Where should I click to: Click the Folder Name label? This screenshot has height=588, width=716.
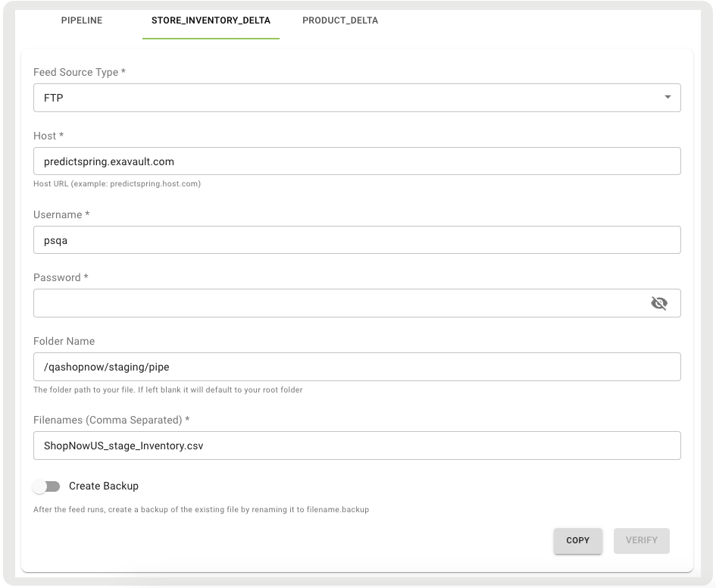64,341
